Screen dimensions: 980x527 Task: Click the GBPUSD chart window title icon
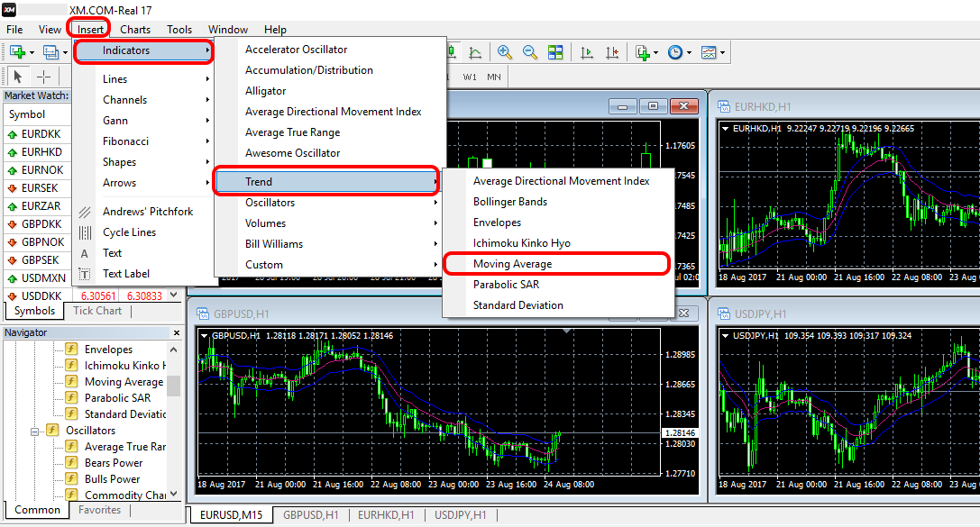203,313
